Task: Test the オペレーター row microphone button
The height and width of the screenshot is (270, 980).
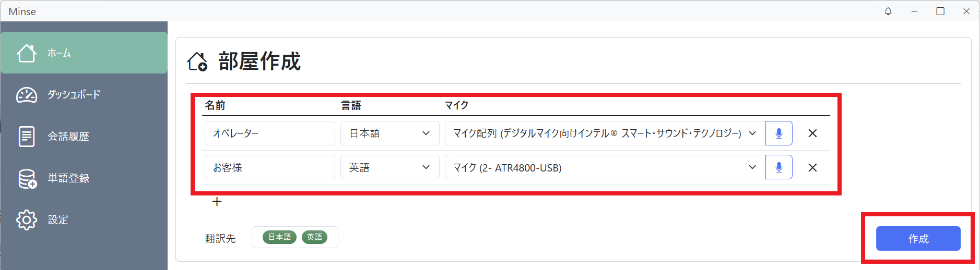Action: pos(778,133)
